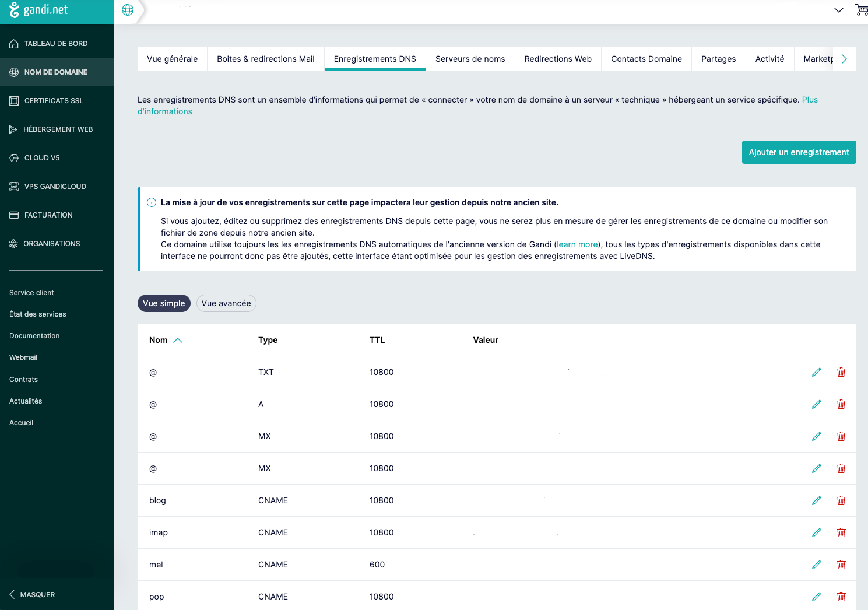This screenshot has width=868, height=610.
Task: Edit the blog CNAME record with the pencil icon
Action: pyautogui.click(x=816, y=500)
